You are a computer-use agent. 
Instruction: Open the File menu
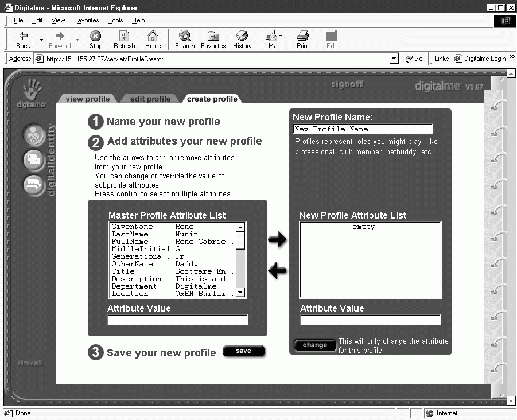18,20
